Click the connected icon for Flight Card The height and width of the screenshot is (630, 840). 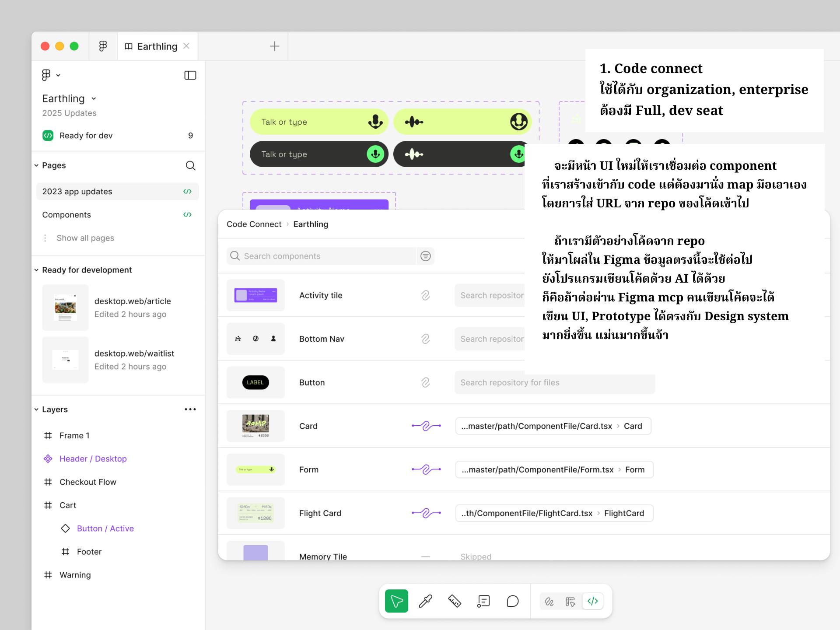tap(426, 513)
